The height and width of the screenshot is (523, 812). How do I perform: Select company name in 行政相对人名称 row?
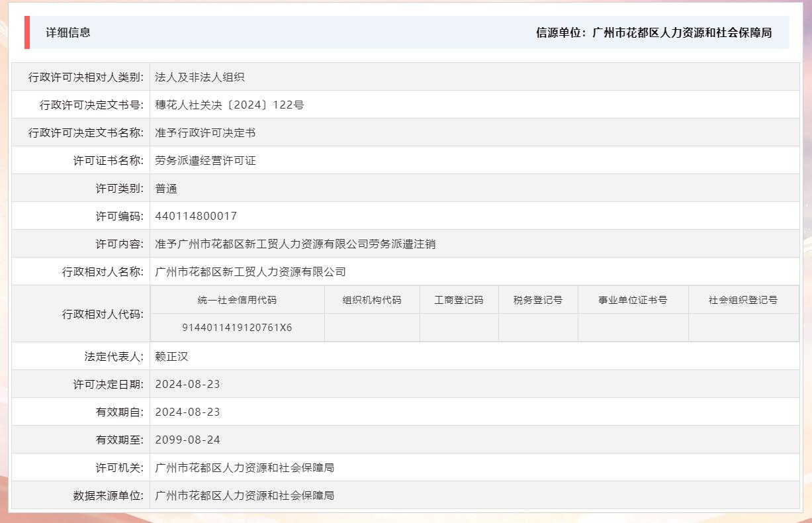[x=250, y=271]
